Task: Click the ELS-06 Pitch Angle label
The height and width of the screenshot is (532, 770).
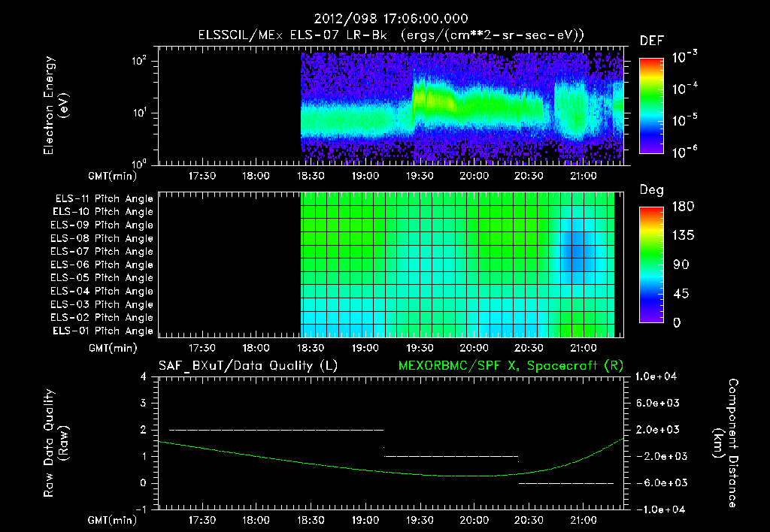Action: click(102, 265)
